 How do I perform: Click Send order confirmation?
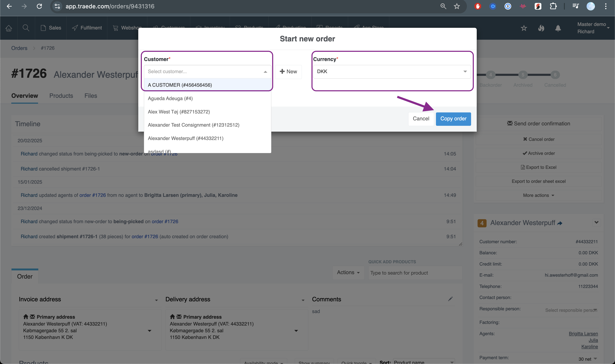[x=539, y=124]
